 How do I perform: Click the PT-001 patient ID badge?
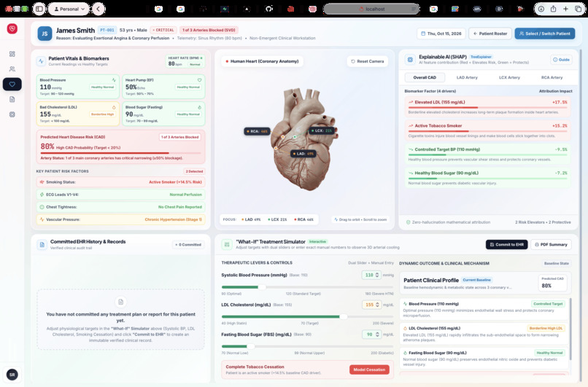point(107,30)
